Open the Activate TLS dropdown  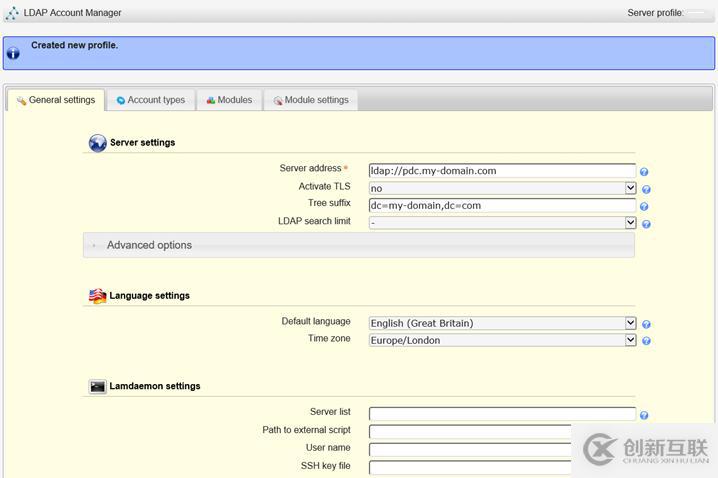click(x=502, y=188)
